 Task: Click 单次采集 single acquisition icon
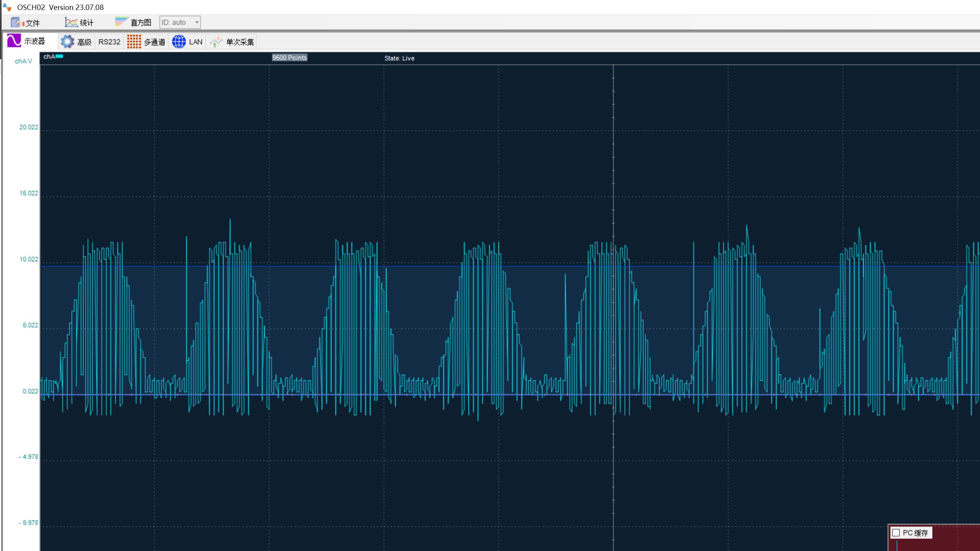216,42
